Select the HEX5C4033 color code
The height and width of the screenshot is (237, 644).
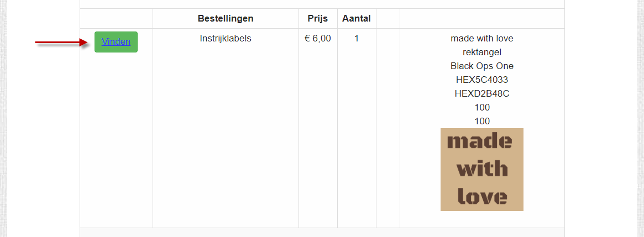482,80
